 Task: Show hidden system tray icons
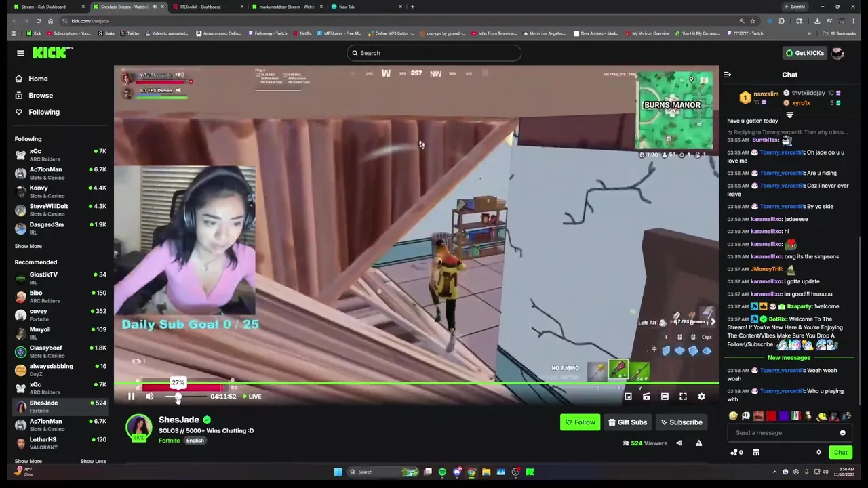point(774,472)
